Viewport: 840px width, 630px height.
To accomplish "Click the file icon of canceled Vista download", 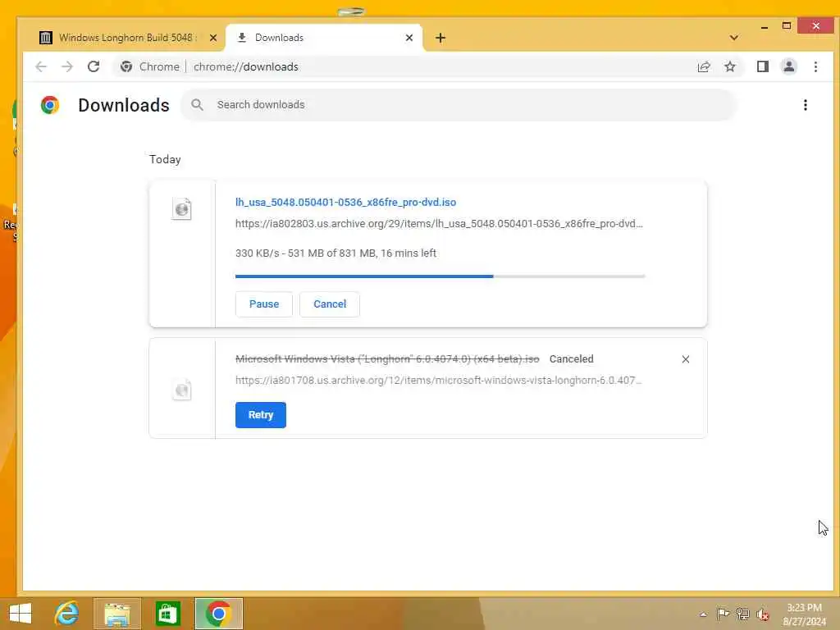I will click(x=181, y=390).
